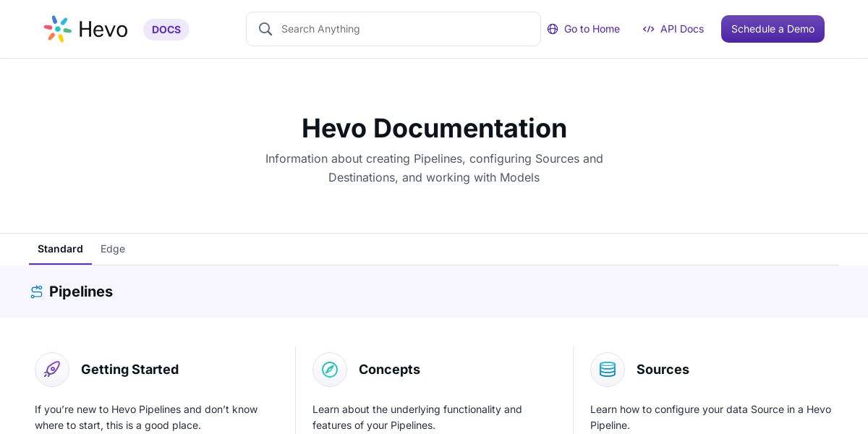This screenshot has width=868, height=434.
Task: Click the Hevo colorful logo icon
Action: pyautogui.click(x=58, y=29)
